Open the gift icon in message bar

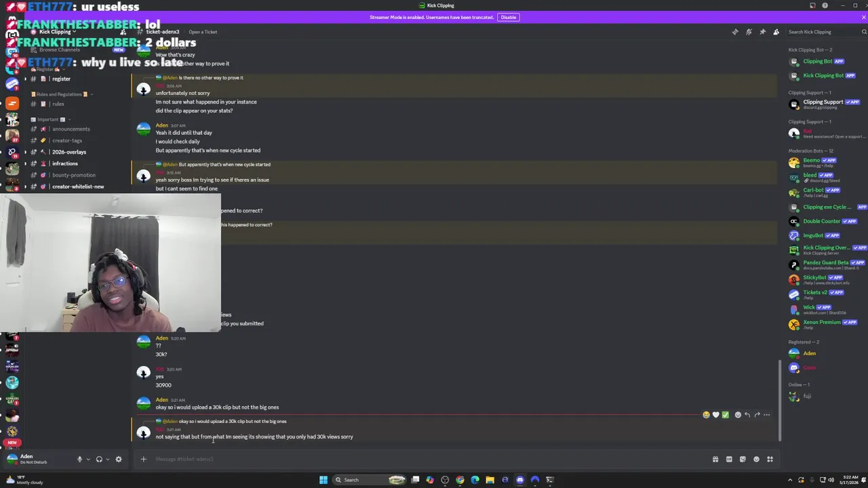tap(715, 460)
